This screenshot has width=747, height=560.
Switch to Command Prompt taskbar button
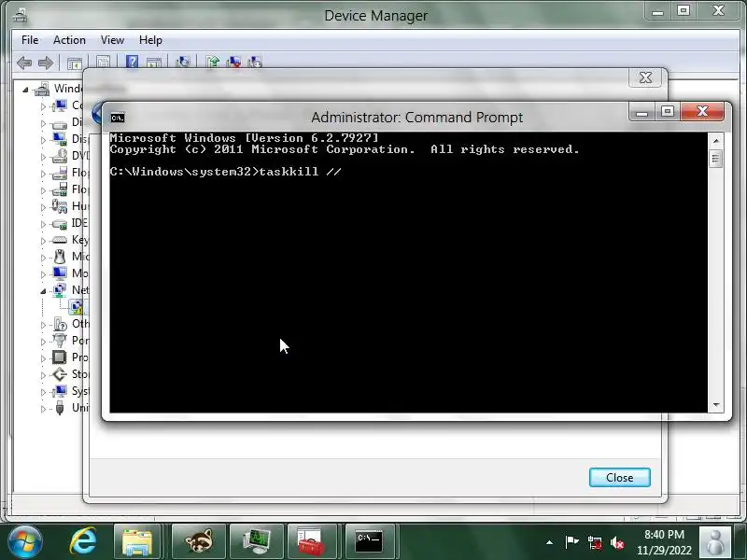(369, 542)
